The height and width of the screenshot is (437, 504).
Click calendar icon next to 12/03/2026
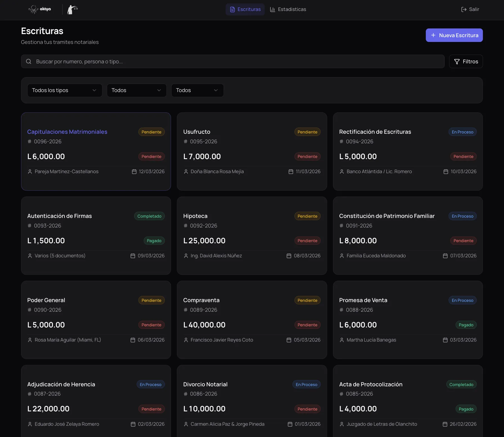tap(134, 171)
